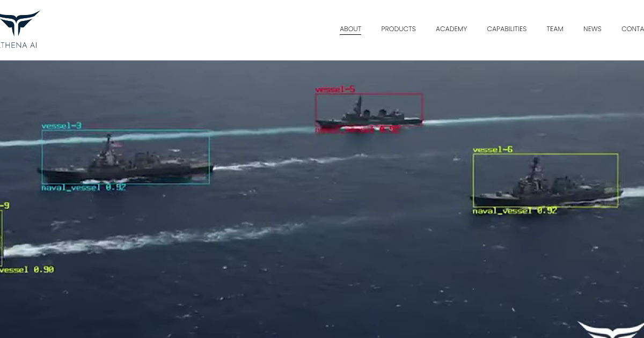Click the vessel 0.90 confidence label
The height and width of the screenshot is (338, 644).
pos(26,270)
